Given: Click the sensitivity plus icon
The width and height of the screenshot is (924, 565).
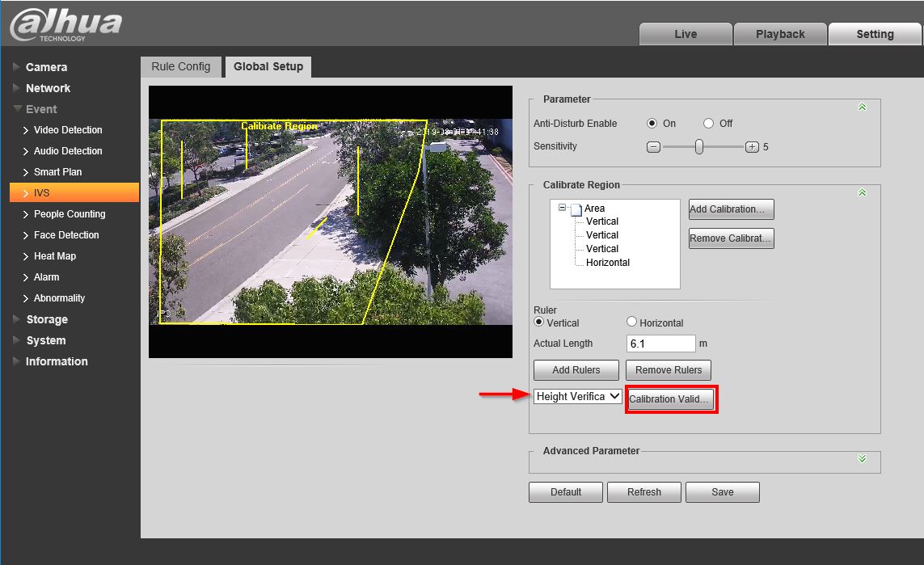Looking at the screenshot, I should [752, 147].
